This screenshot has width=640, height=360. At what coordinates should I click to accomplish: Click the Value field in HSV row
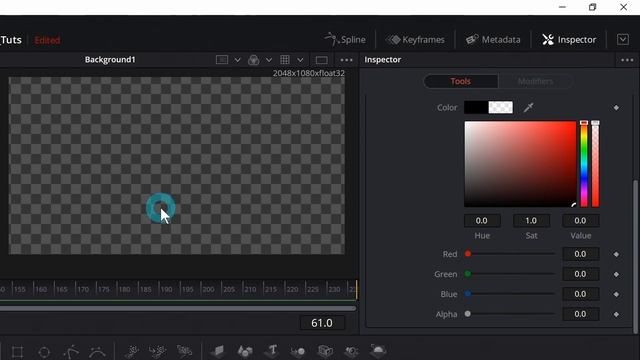[580, 221]
